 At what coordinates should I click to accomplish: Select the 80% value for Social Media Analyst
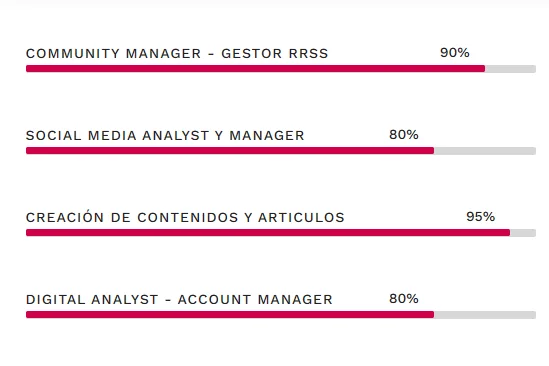(404, 134)
